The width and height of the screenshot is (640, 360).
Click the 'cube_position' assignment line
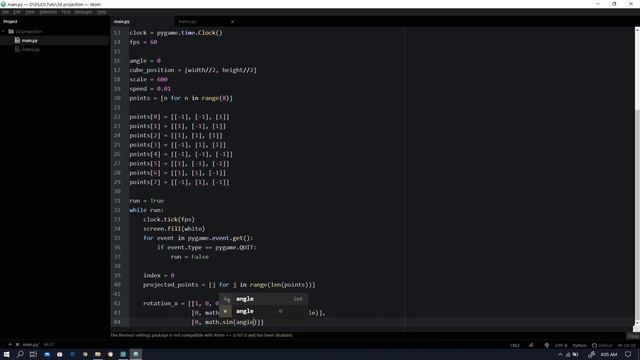coord(193,70)
